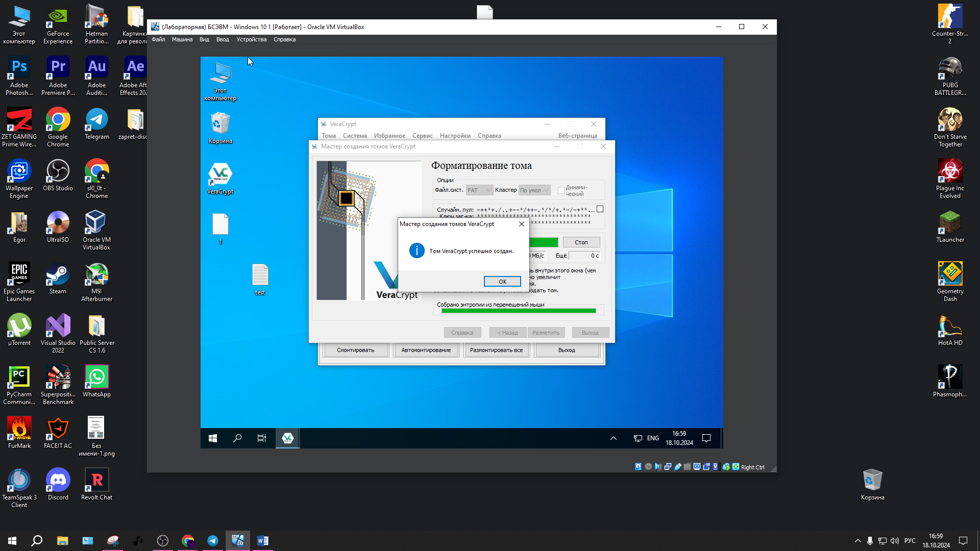Open the Избранное menu in VeraCrypt

click(389, 136)
